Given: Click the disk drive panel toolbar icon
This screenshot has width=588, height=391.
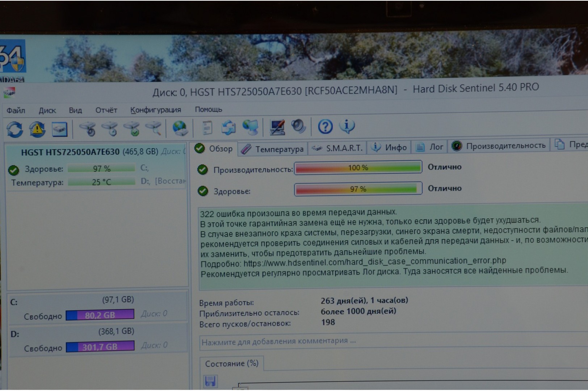Looking at the screenshot, I should point(59,129).
